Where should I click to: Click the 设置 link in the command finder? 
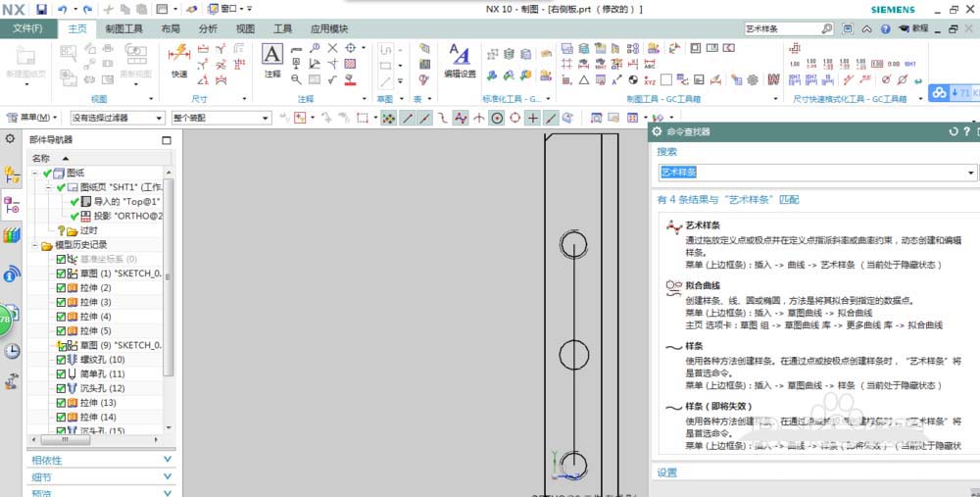click(x=667, y=472)
